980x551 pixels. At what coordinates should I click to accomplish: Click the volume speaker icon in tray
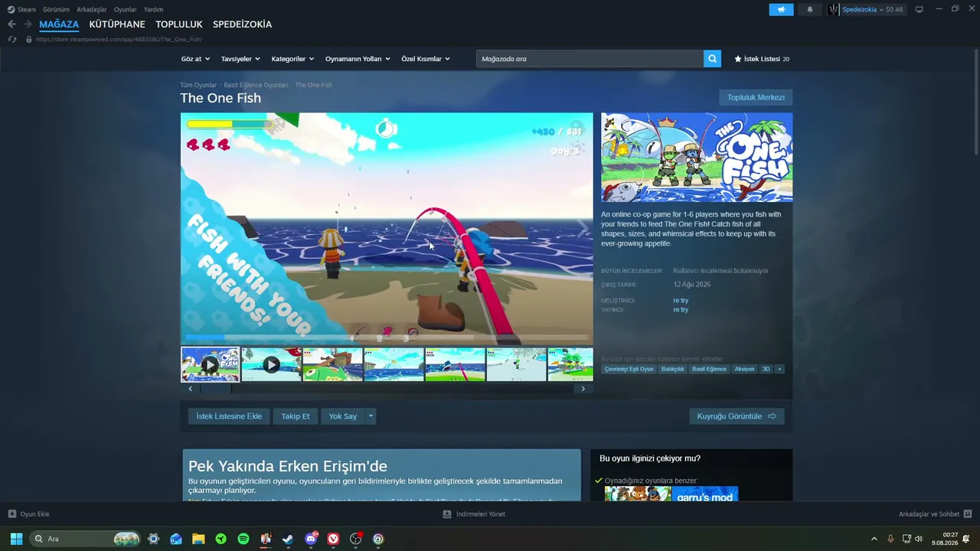point(919,539)
